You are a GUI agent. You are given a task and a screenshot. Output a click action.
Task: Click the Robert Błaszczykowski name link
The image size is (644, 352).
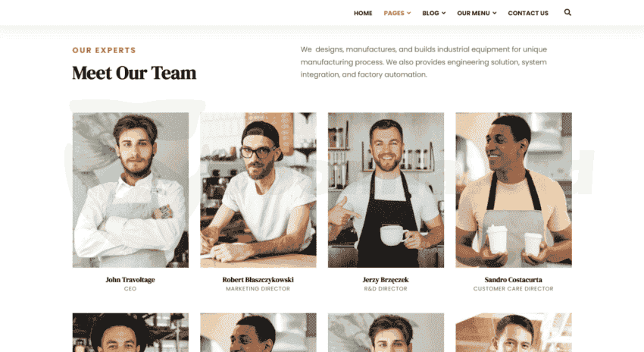point(258,280)
